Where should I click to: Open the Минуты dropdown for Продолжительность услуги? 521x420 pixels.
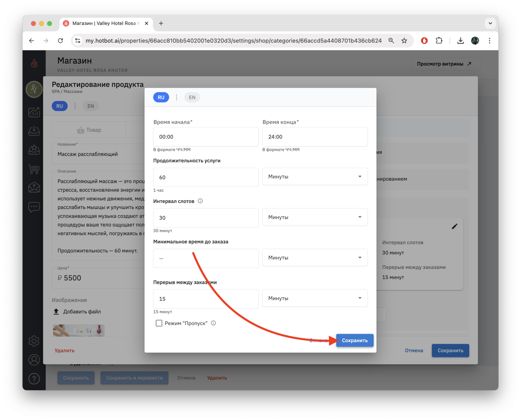pyautogui.click(x=315, y=177)
